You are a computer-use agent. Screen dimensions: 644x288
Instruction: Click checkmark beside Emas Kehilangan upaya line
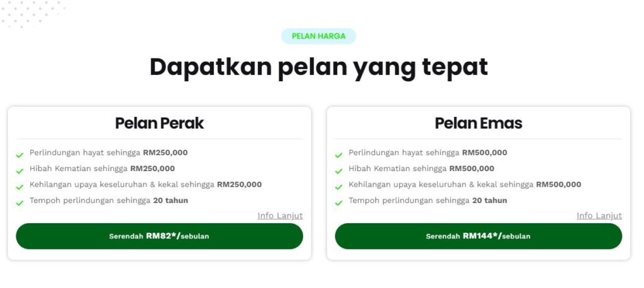coord(339,187)
